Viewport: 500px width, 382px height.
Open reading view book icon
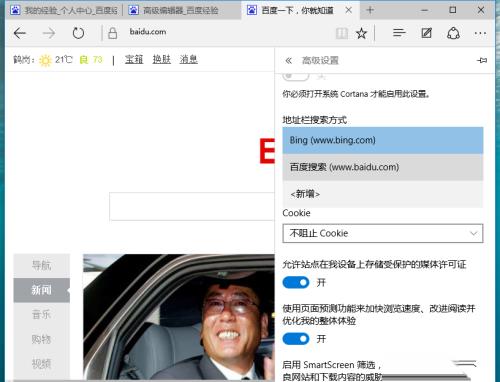tap(342, 33)
